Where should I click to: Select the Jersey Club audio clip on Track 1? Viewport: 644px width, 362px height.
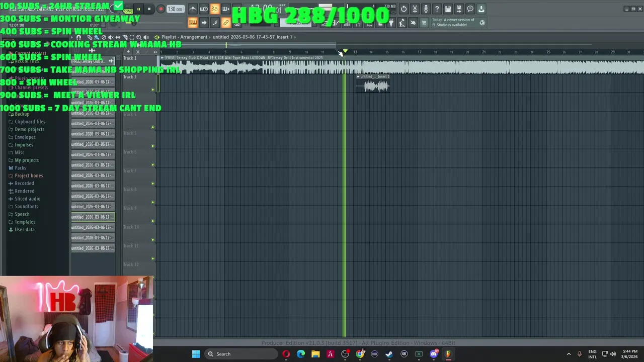[401, 65]
